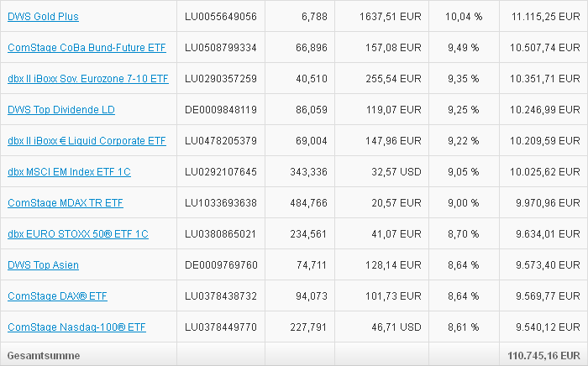This screenshot has width=588, height=366.
Task: Select ISIN DE0009848119
Action: pos(221,110)
